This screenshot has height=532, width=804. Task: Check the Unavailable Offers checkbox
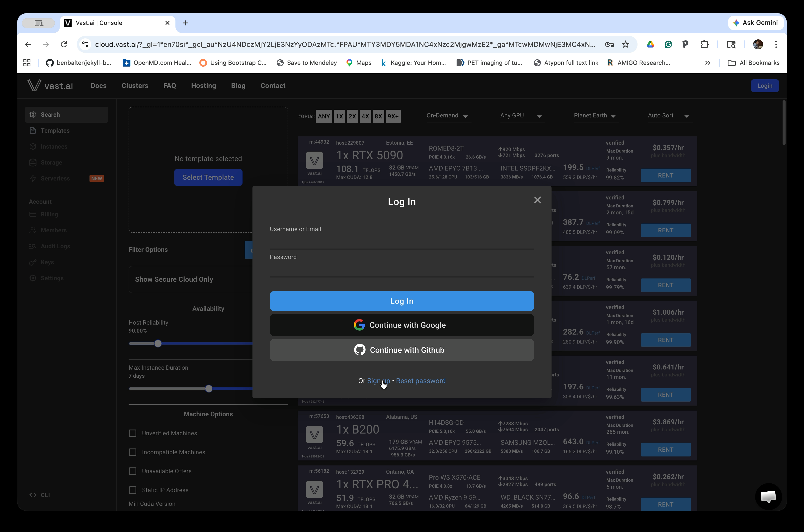(133, 471)
